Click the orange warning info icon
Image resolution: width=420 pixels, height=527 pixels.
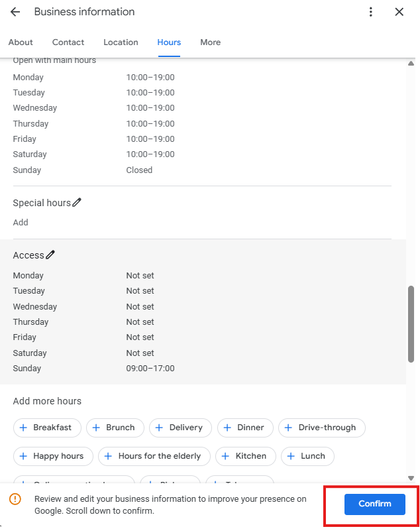[x=15, y=499]
